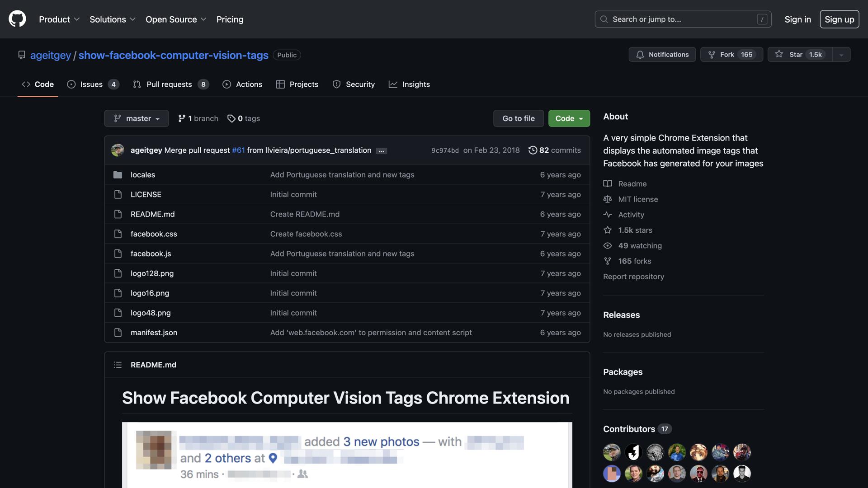Click the Readme book icon in the About panel
868x488 pixels.
[x=608, y=183]
